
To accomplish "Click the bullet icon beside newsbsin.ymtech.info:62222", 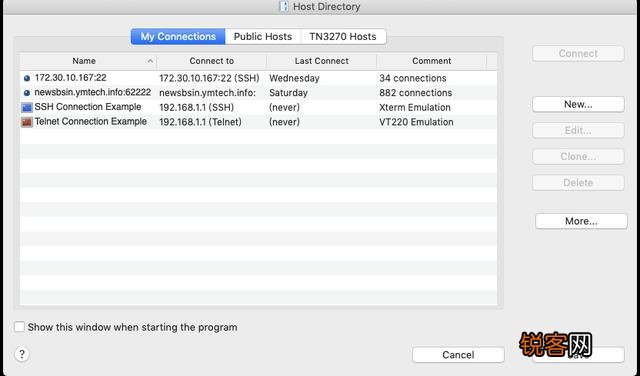I will (x=27, y=93).
